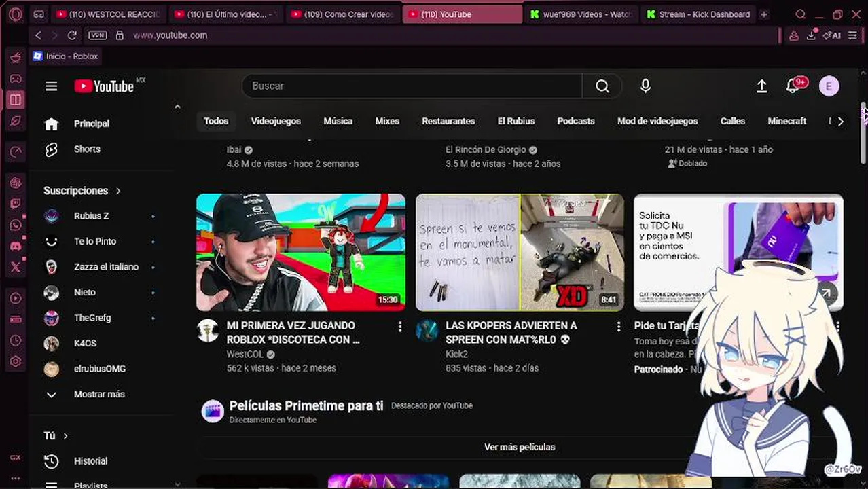The height and width of the screenshot is (489, 868).
Task: Go to the YouTube logo home
Action: [104, 86]
